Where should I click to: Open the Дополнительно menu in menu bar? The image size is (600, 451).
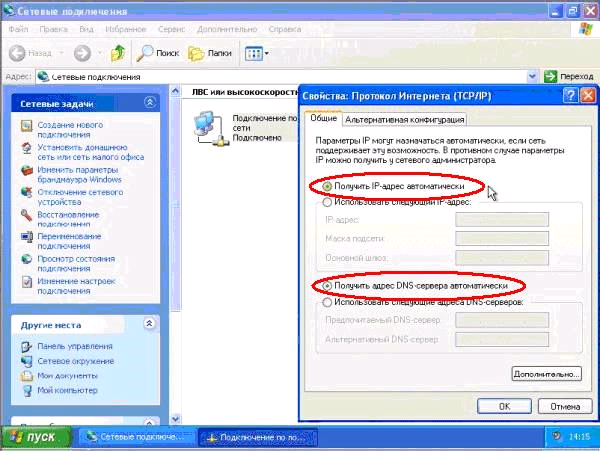coord(227,29)
